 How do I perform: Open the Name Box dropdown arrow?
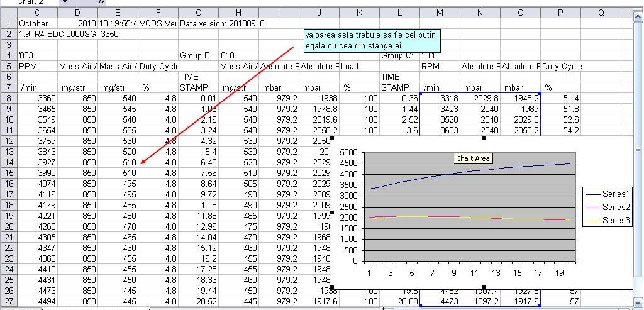[65, 3]
